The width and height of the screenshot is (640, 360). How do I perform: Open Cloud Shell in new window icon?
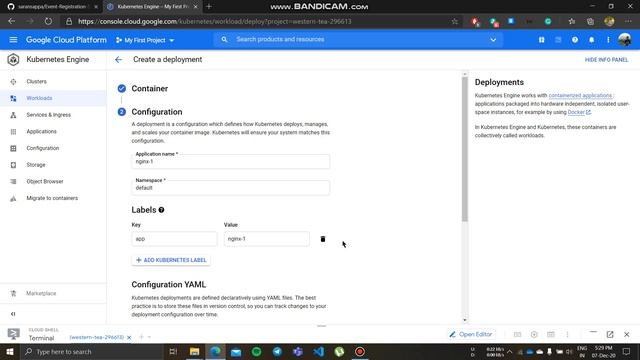(x=610, y=334)
